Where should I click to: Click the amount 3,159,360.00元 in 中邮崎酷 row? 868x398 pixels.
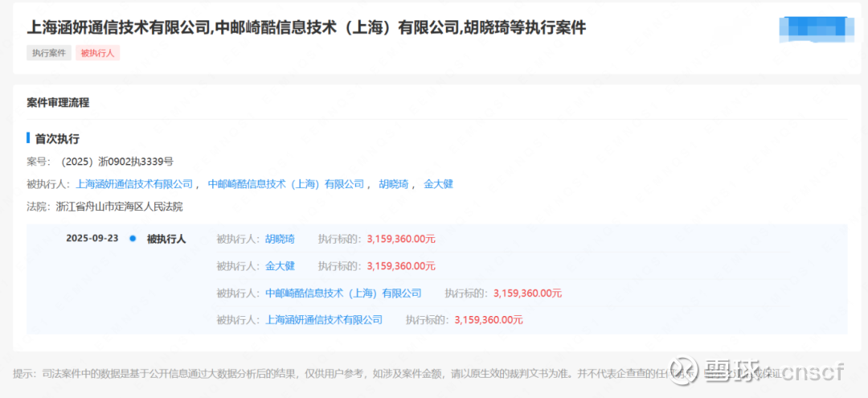pos(527,293)
